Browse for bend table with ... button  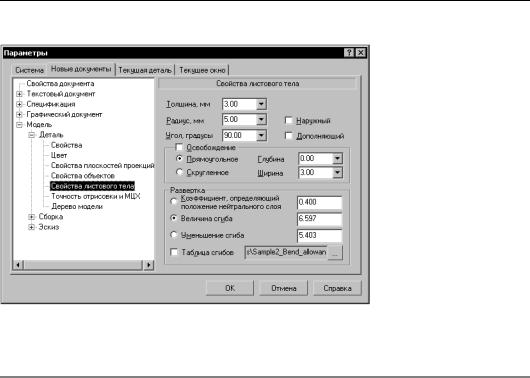click(x=335, y=253)
